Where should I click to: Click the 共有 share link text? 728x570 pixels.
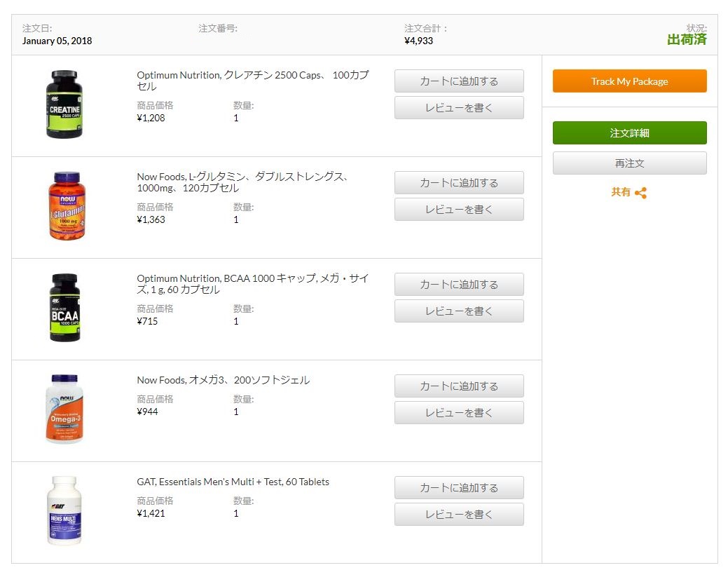click(621, 192)
